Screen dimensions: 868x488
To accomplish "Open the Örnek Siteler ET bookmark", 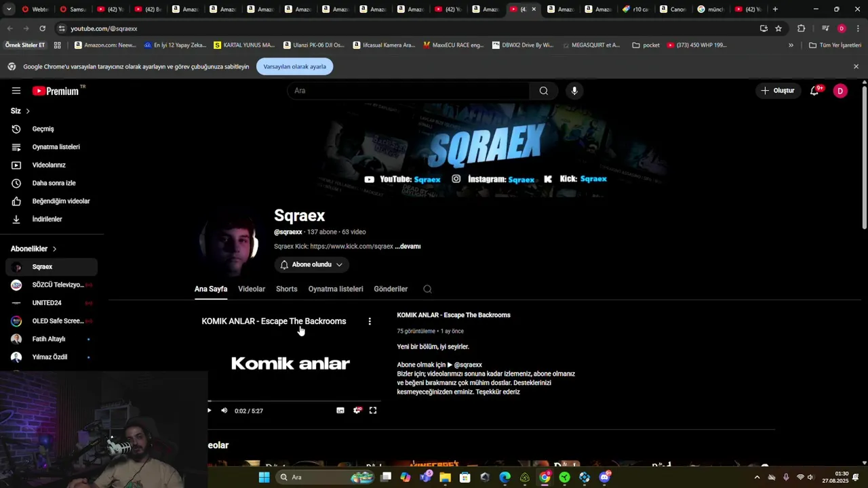I will tap(25, 45).
